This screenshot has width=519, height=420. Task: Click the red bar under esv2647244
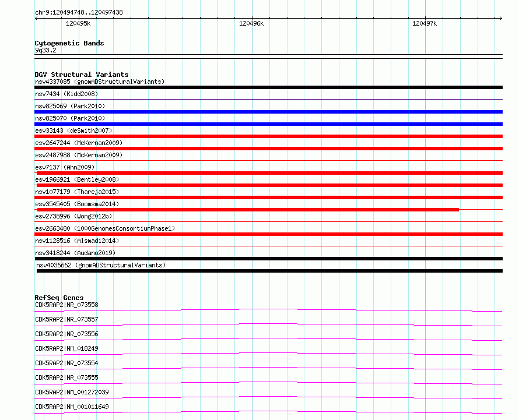[x=268, y=149]
